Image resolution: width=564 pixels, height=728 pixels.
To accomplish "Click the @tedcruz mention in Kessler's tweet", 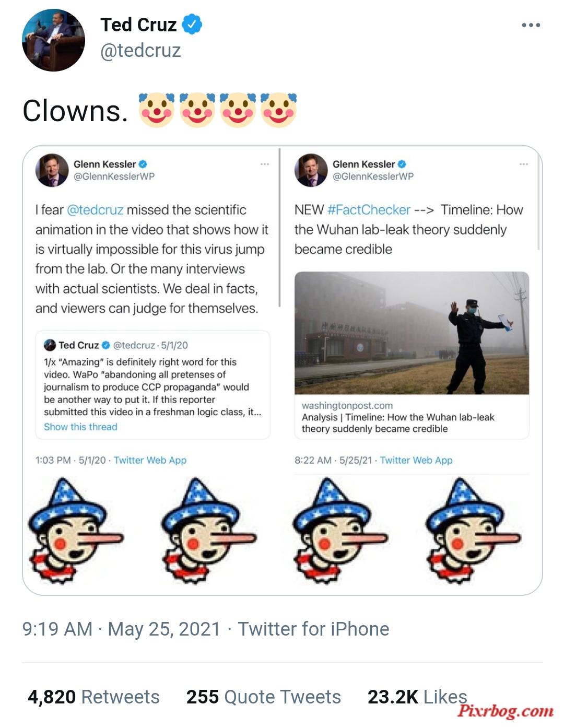I will (95, 210).
